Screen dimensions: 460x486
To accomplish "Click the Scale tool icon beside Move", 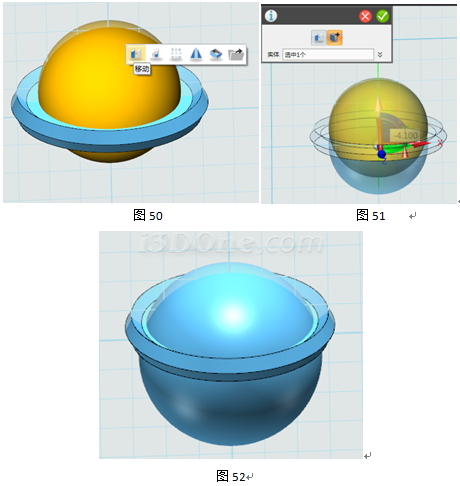I will pos(156,54).
